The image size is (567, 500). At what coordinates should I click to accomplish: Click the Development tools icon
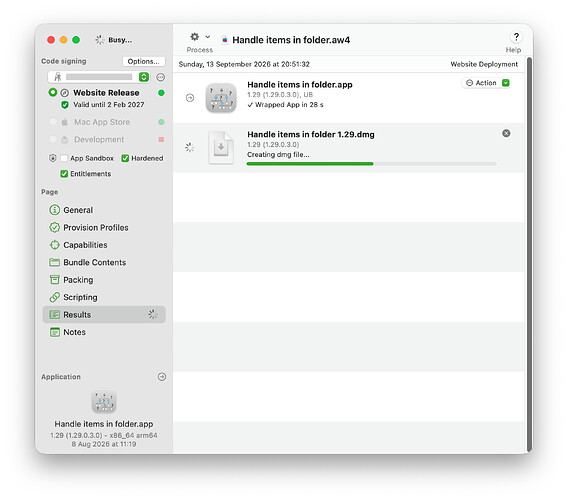64,140
